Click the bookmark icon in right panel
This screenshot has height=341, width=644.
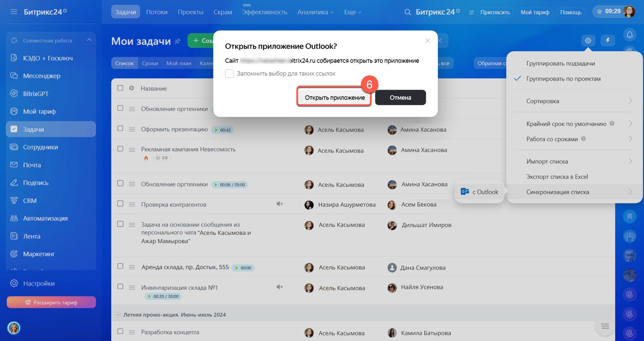coord(629,216)
